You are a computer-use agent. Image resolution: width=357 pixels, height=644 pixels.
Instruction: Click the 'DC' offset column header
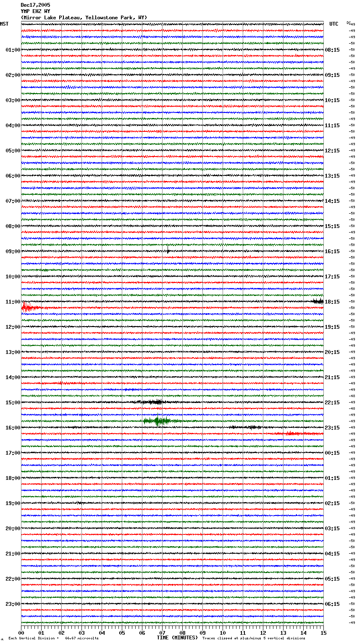coord(349,23)
